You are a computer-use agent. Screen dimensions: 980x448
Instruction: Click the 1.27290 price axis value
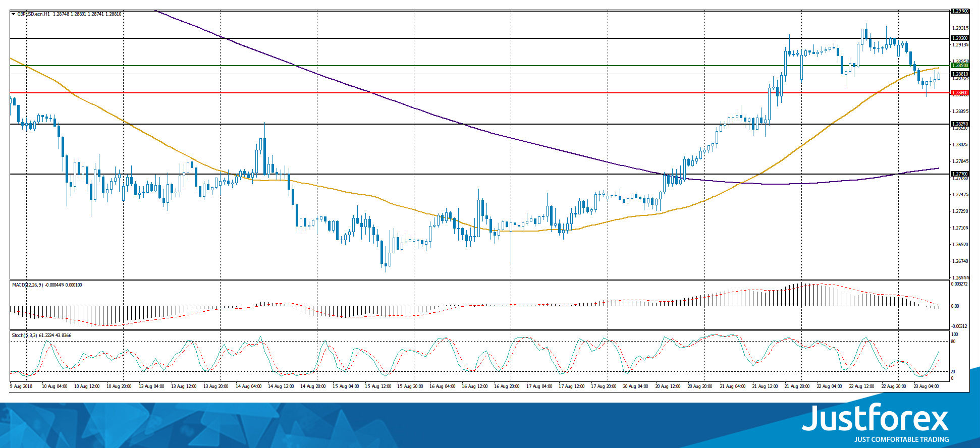pyautogui.click(x=960, y=211)
